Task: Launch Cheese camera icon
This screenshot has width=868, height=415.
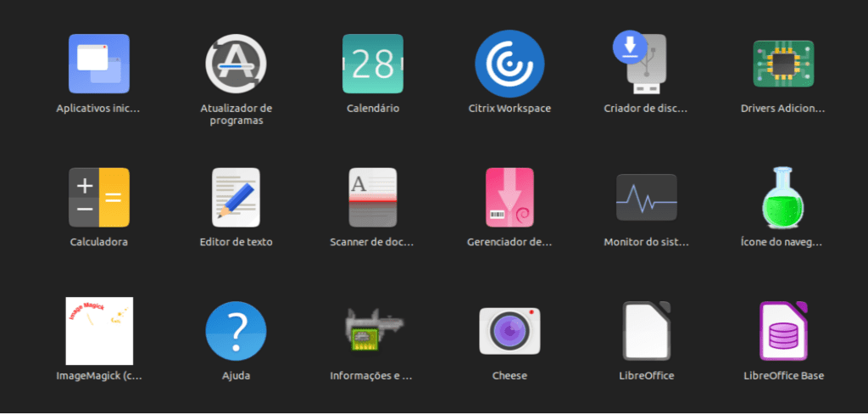Action: pyautogui.click(x=509, y=331)
